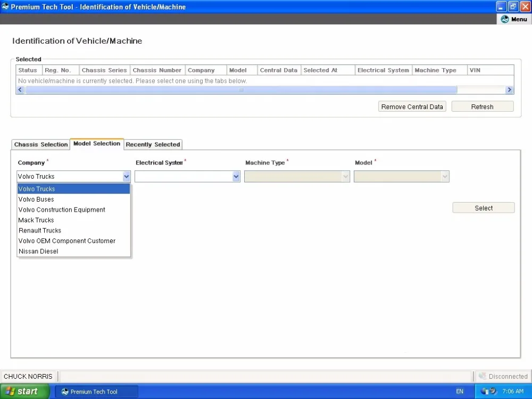Click the Disconnected status icon

[482, 376]
